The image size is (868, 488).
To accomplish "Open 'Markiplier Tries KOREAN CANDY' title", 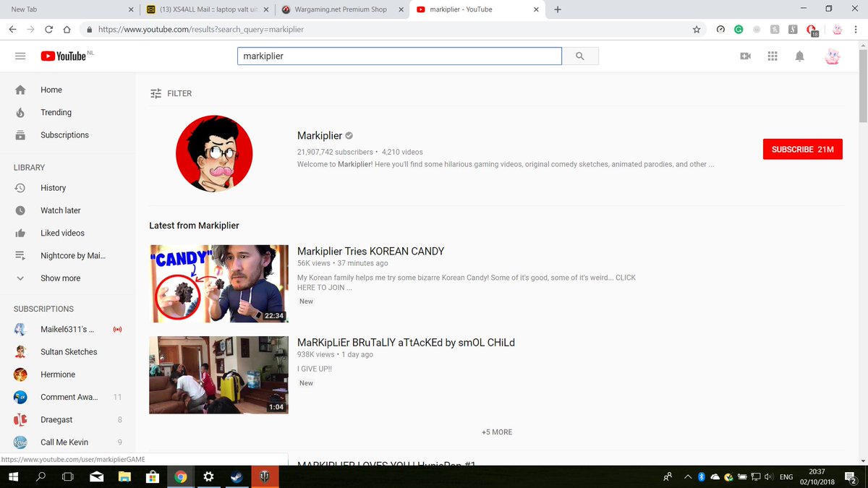I will 370,251.
